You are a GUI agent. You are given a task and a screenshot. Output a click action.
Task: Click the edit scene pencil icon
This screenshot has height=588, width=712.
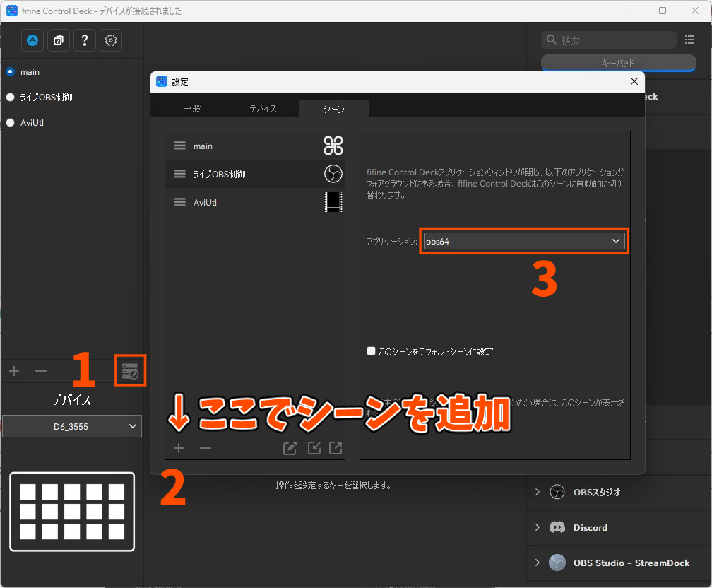pyautogui.click(x=290, y=448)
